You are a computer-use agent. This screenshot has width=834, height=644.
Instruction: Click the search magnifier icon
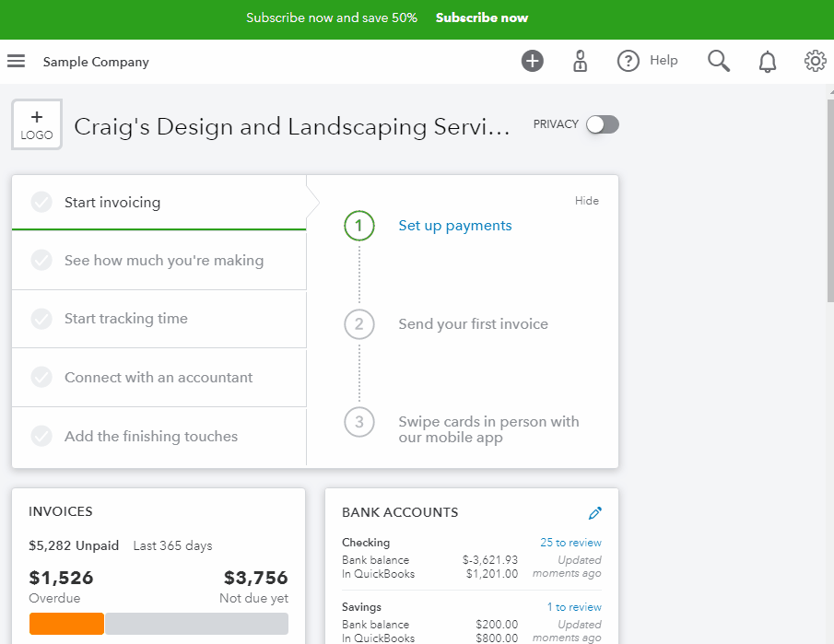pos(719,62)
